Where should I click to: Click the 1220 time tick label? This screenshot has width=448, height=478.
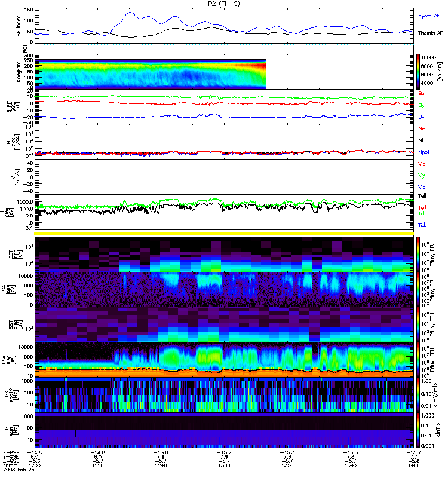97,465
